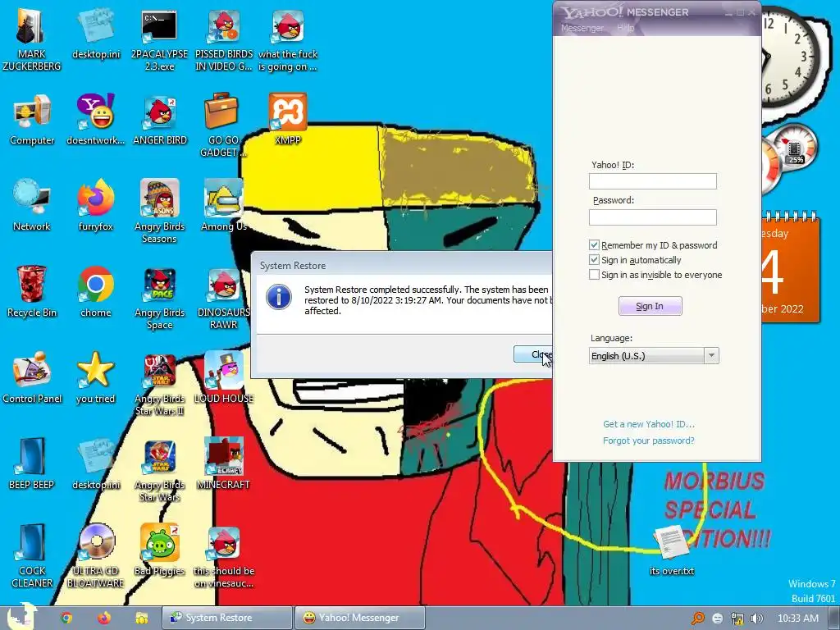Enable Sign in as invisible to everyone
The height and width of the screenshot is (630, 840).
click(x=594, y=275)
